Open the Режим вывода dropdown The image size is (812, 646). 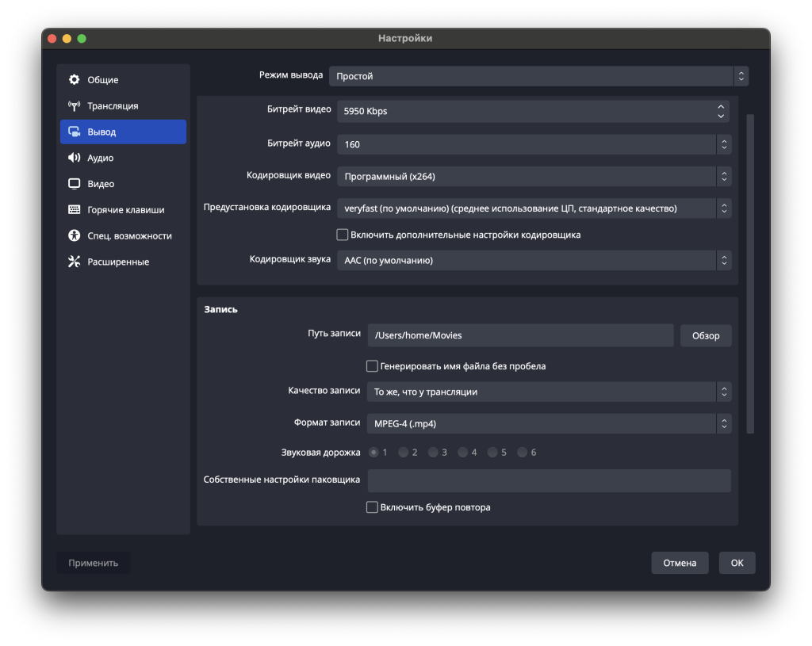[538, 76]
